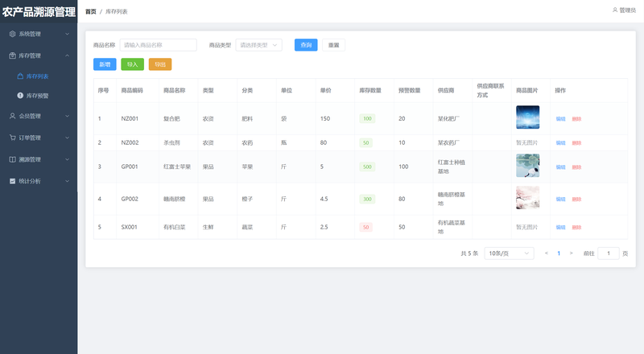Click the 统计分析 chart icon in sidebar
Viewport: 644px width, 354px height.
pyautogui.click(x=12, y=181)
